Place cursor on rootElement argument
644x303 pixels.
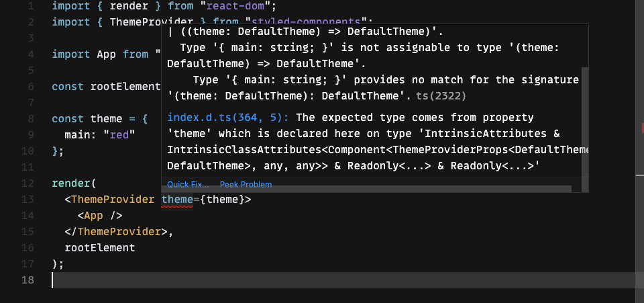click(100, 248)
